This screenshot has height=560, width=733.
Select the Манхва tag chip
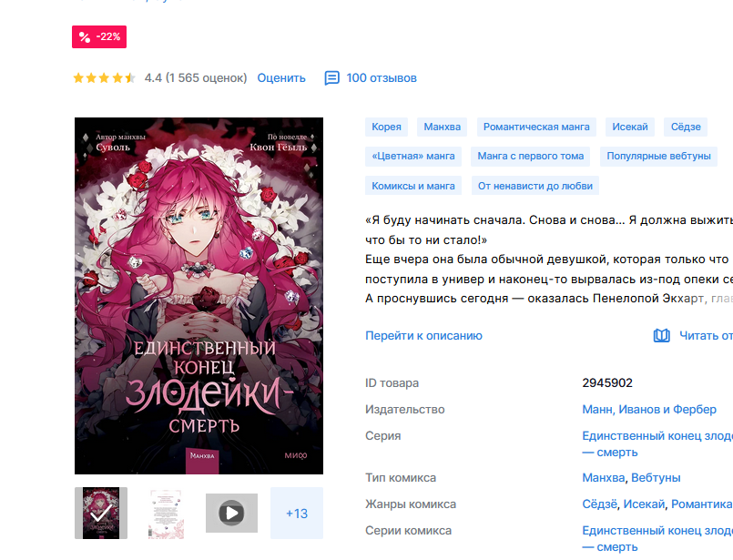pos(443,127)
